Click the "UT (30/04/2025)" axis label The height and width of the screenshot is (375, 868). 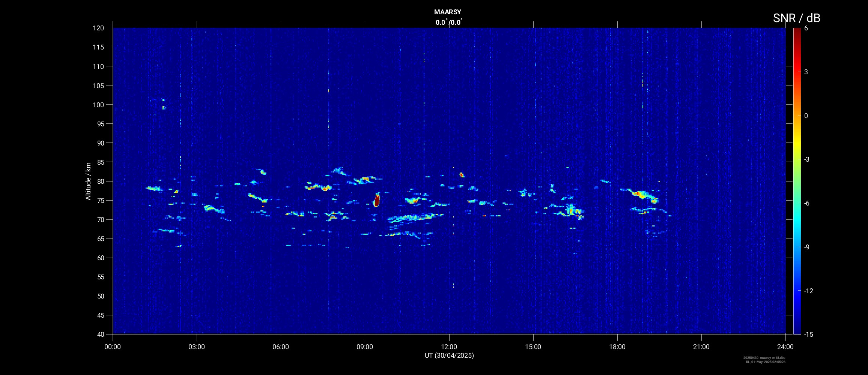[449, 355]
